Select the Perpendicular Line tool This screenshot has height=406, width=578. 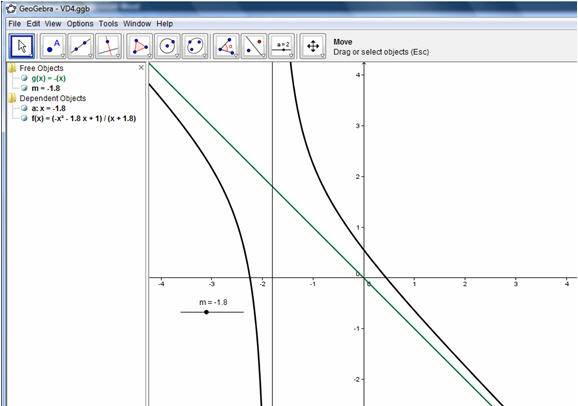click(x=108, y=46)
